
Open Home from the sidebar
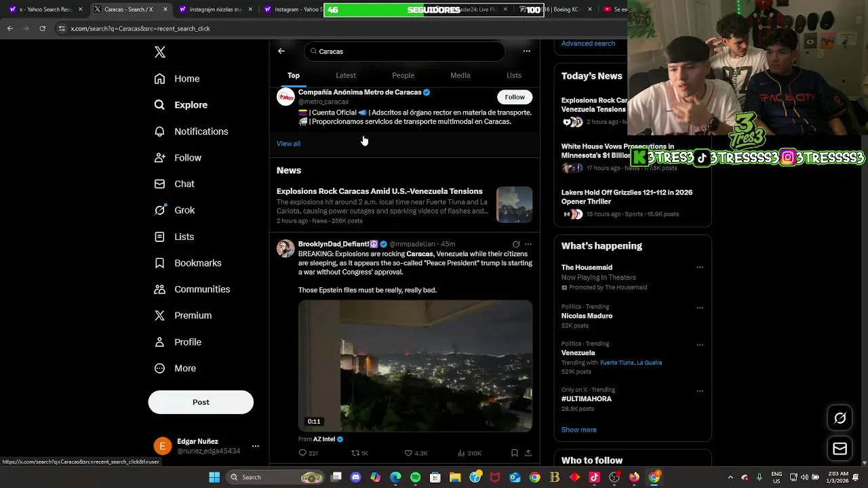pyautogui.click(x=177, y=79)
